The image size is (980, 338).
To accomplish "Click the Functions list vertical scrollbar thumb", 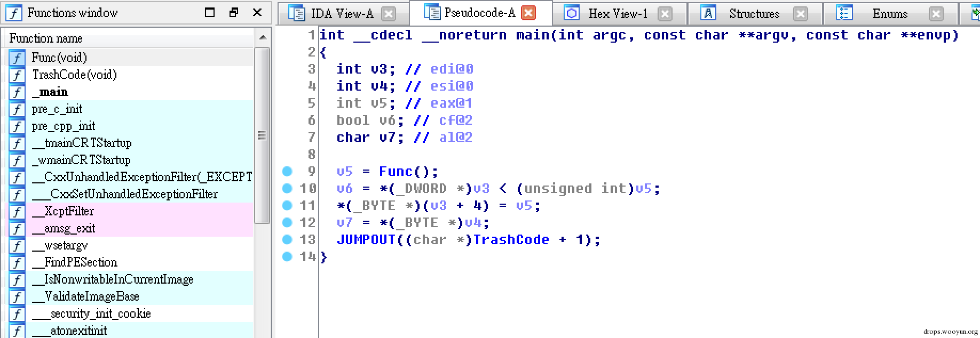I will click(262, 135).
